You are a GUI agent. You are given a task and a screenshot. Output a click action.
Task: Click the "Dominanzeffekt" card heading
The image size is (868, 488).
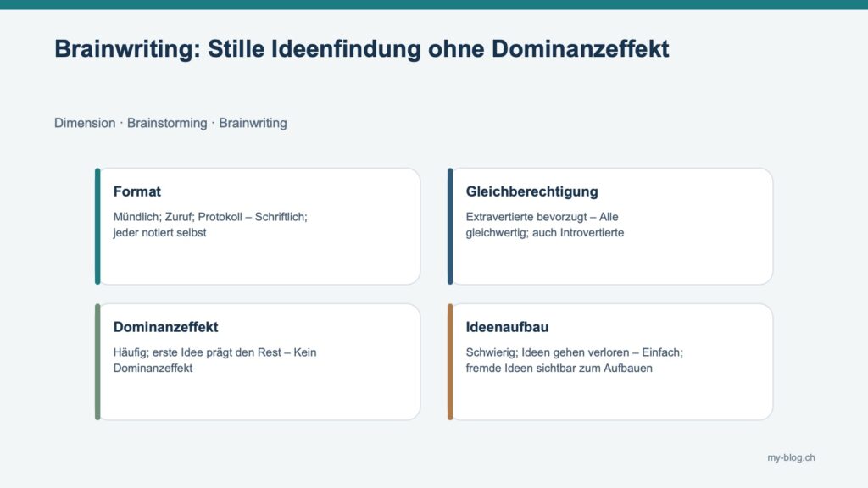[x=165, y=327]
